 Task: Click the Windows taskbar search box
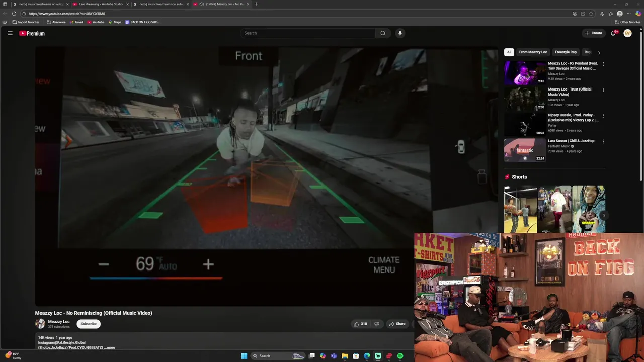[x=278, y=356]
